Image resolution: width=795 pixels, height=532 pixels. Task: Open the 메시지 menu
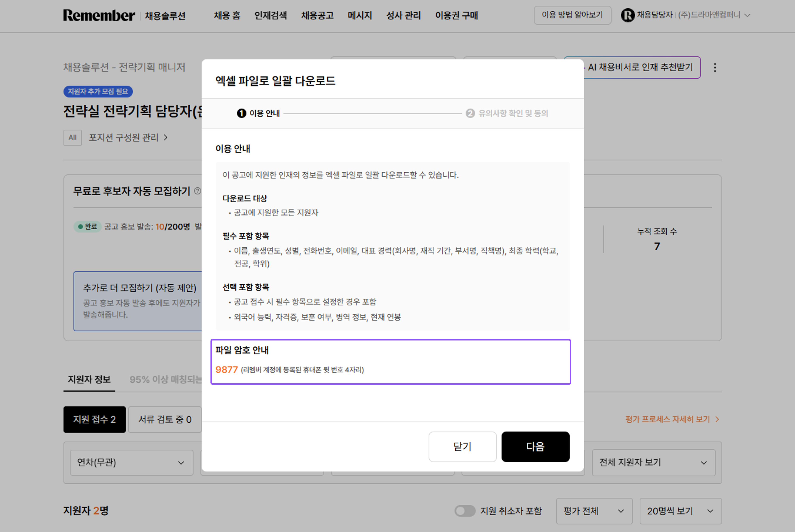(x=360, y=15)
